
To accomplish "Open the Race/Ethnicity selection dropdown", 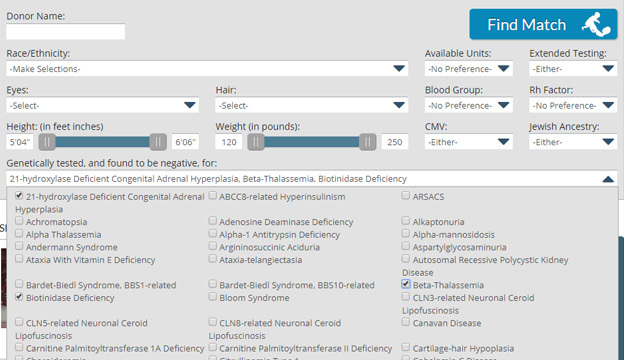I will pyautogui.click(x=207, y=68).
